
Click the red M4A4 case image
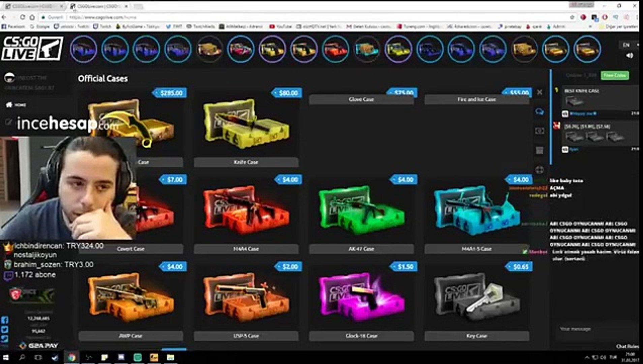246,211
